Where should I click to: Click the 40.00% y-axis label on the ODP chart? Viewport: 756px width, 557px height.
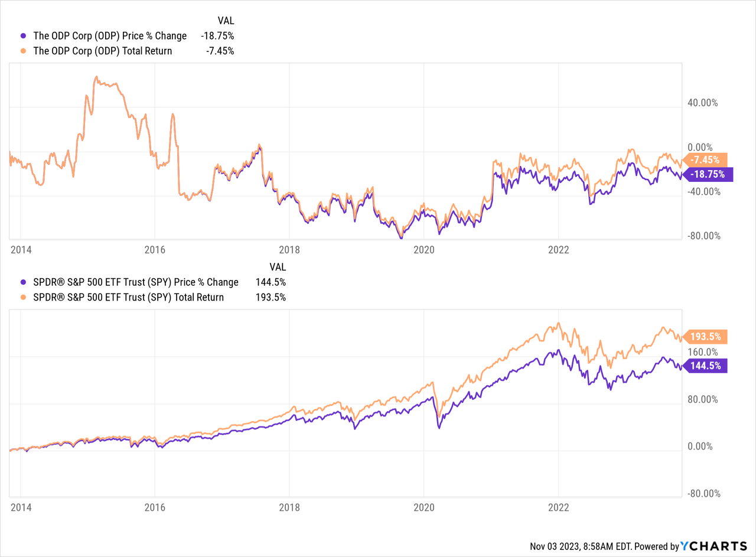[x=702, y=103]
